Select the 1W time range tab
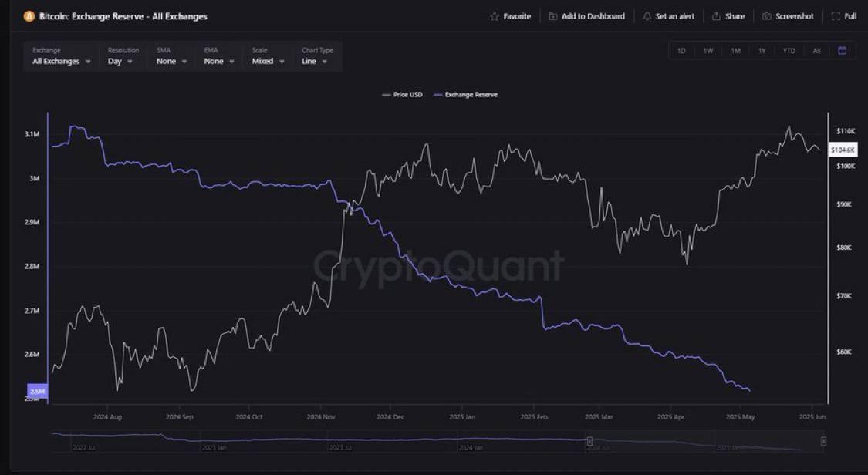This screenshot has width=868, height=475. 708,51
